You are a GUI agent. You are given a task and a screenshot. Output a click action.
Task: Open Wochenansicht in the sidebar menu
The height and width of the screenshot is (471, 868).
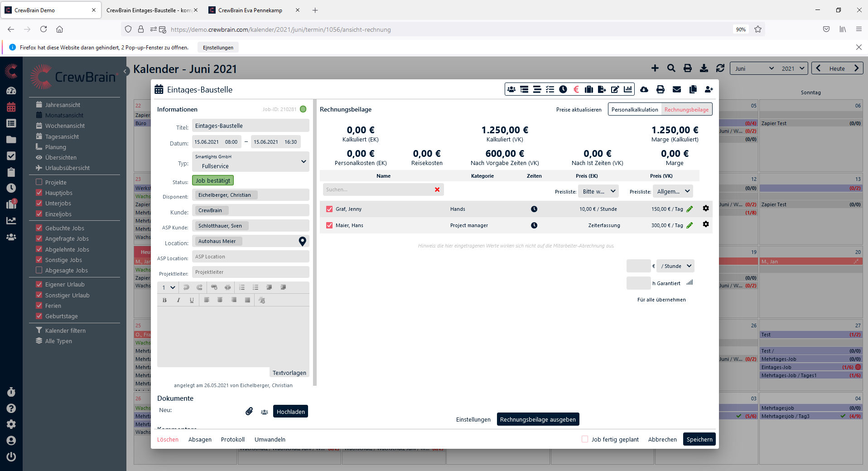[x=65, y=126]
